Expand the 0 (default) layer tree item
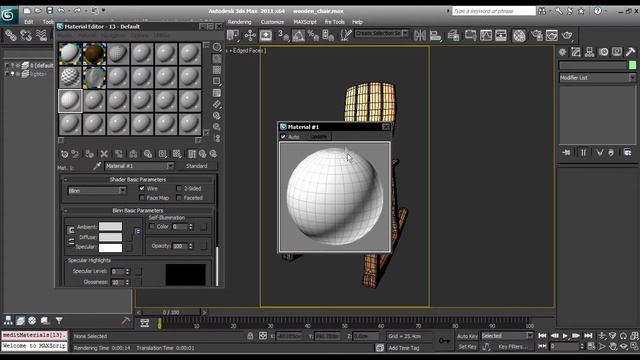640x360 pixels. pyautogui.click(x=7, y=65)
